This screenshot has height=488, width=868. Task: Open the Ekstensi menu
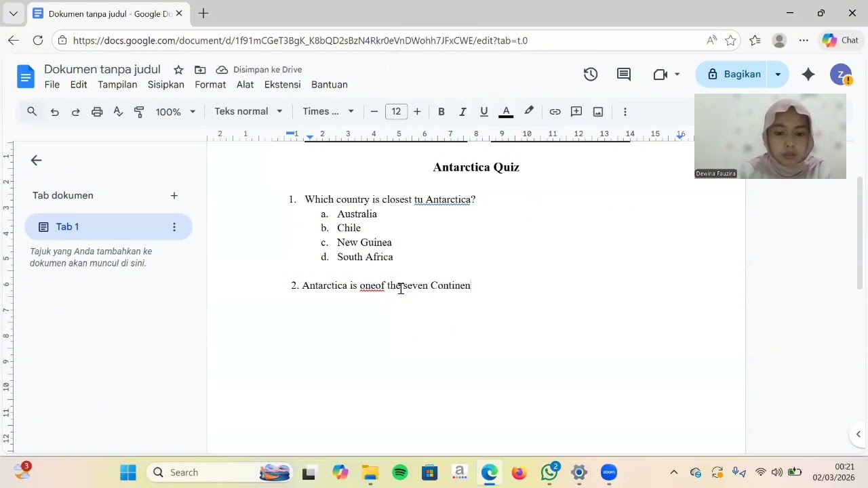coord(282,85)
